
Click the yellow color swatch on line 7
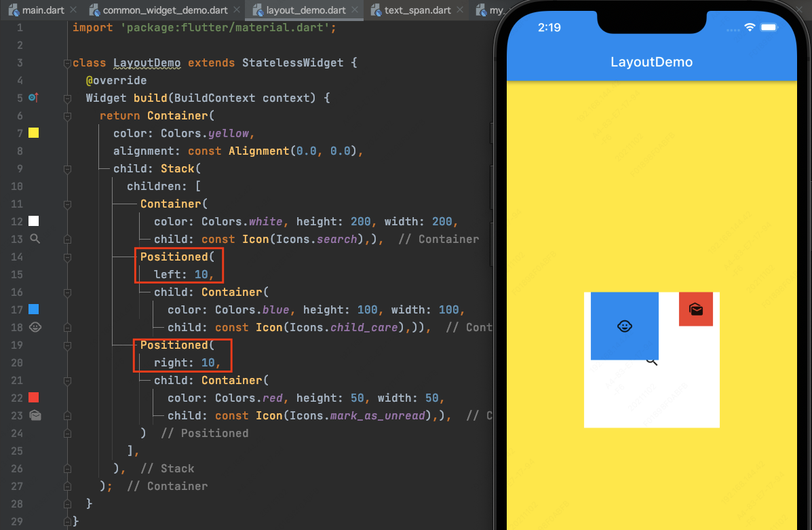(34, 133)
